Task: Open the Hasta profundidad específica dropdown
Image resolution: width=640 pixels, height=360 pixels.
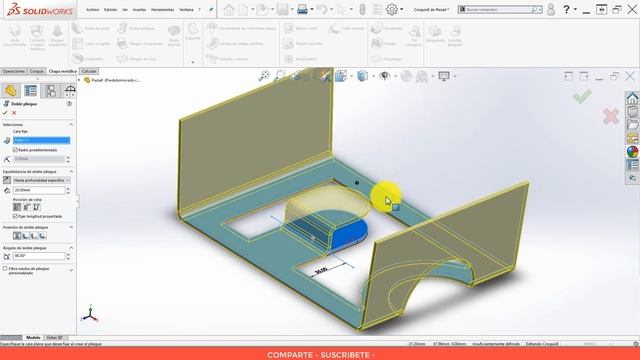Action: 42,180
